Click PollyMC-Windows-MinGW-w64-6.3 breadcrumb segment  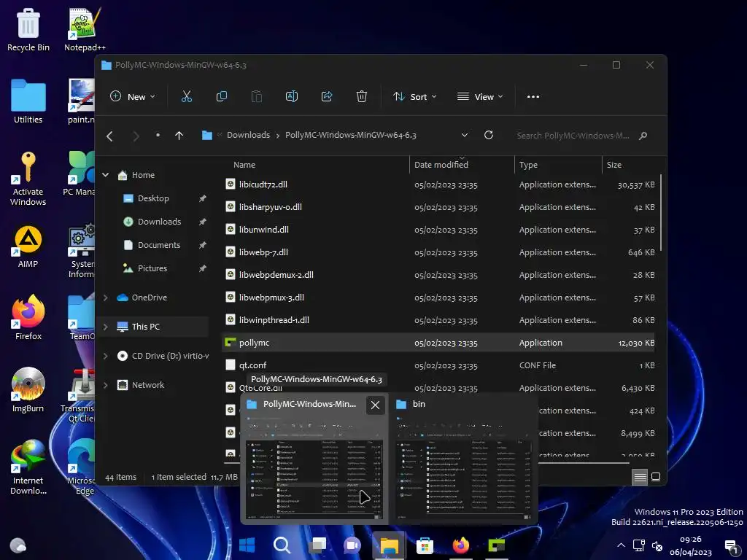pos(351,135)
